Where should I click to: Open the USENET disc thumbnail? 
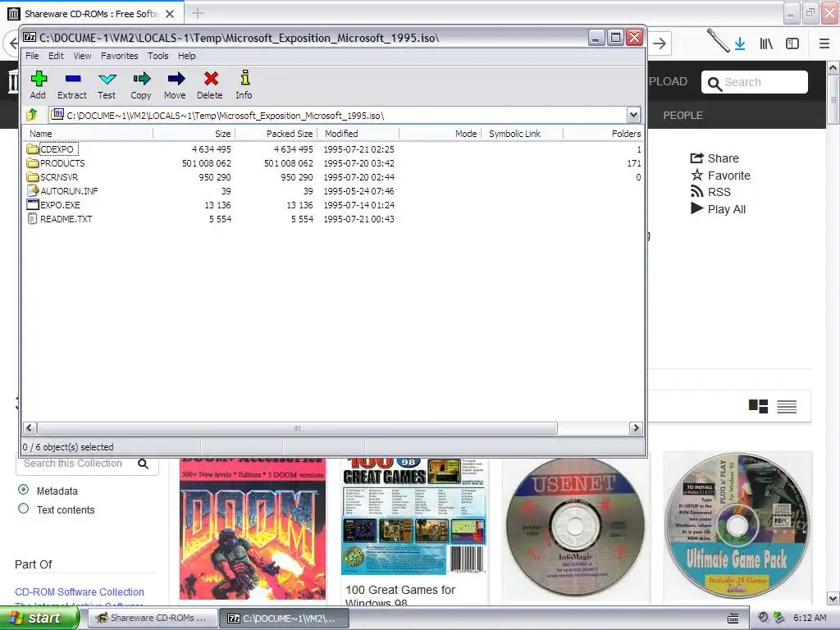coord(575,526)
